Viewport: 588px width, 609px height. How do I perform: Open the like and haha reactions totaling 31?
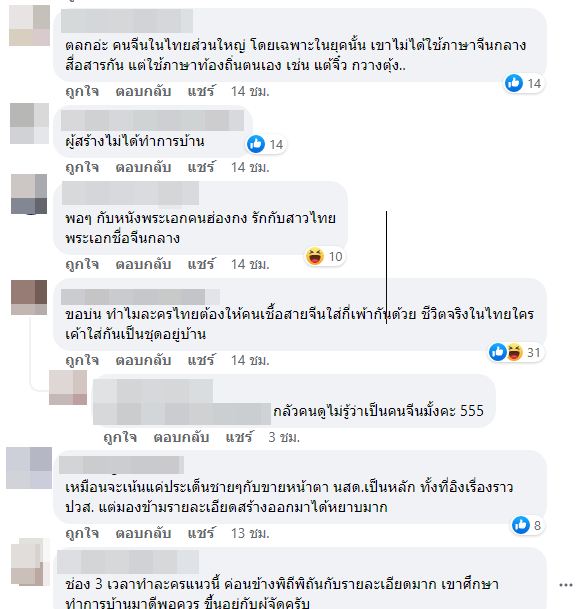(x=515, y=352)
